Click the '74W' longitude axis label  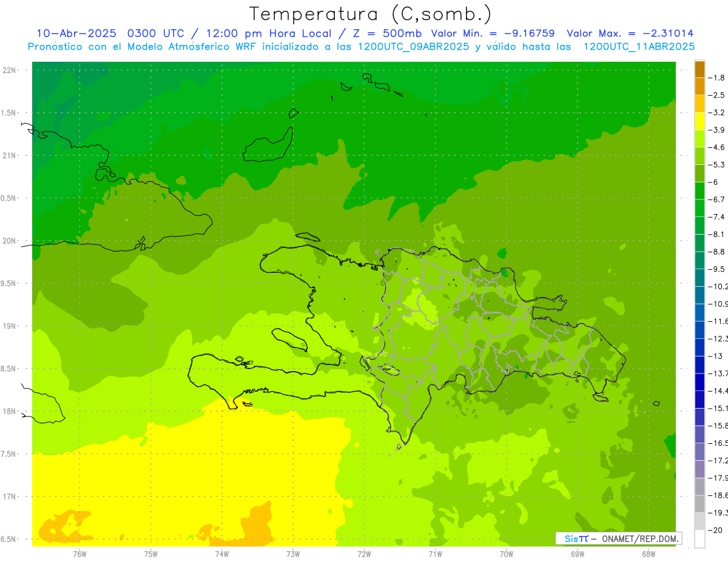[222, 554]
